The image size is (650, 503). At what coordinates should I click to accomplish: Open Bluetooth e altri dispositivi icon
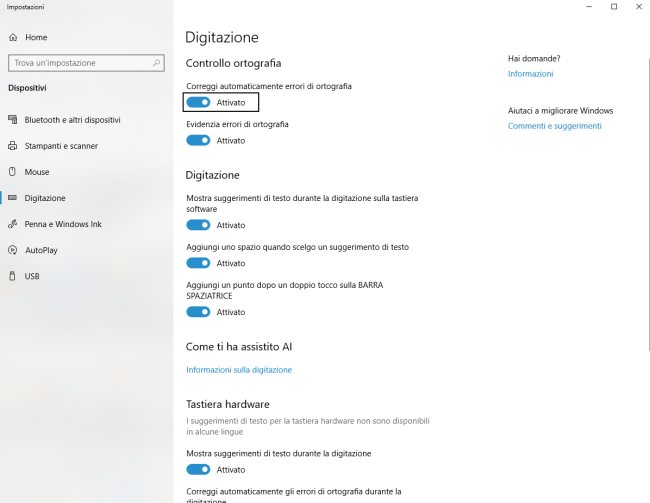coord(13,120)
